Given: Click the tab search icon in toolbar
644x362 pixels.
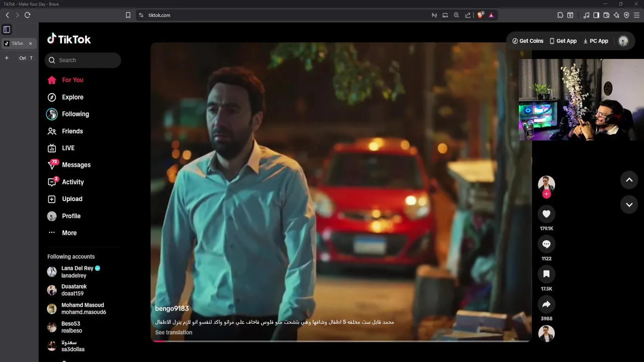Looking at the screenshot, I should pyautogui.click(x=570, y=15).
